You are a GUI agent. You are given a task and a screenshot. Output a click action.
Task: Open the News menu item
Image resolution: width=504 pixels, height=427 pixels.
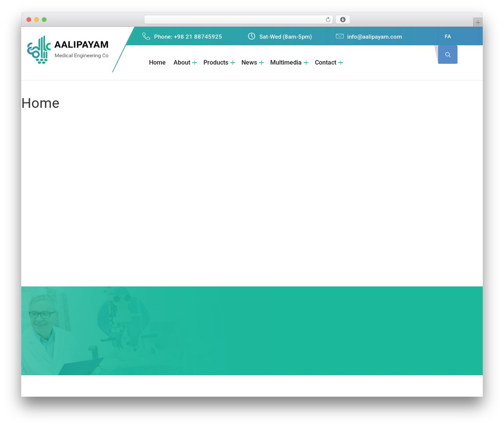(x=249, y=63)
